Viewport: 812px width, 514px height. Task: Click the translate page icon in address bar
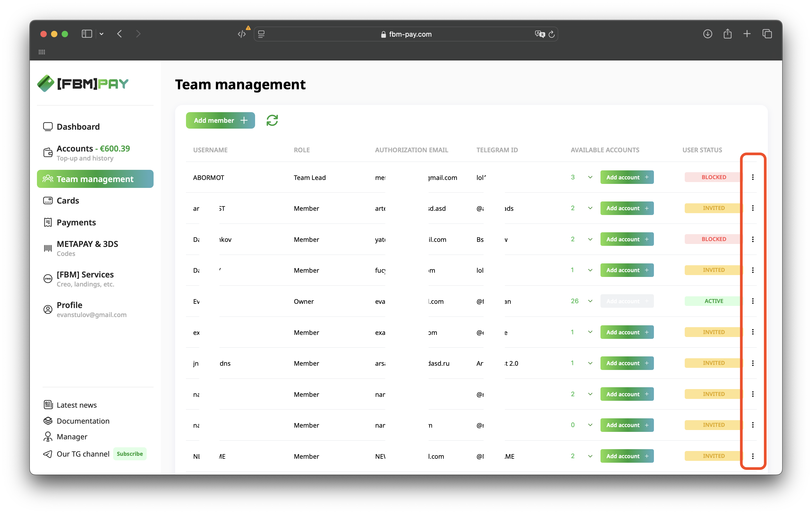tap(540, 34)
